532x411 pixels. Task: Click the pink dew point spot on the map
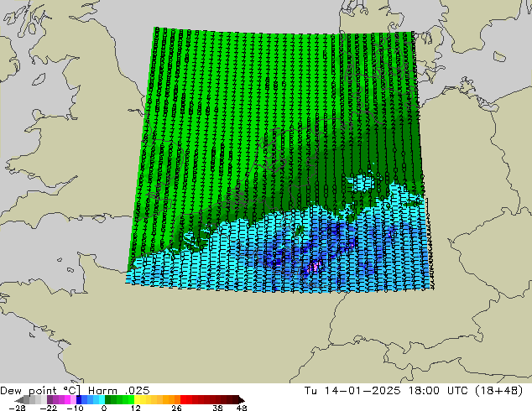click(315, 268)
